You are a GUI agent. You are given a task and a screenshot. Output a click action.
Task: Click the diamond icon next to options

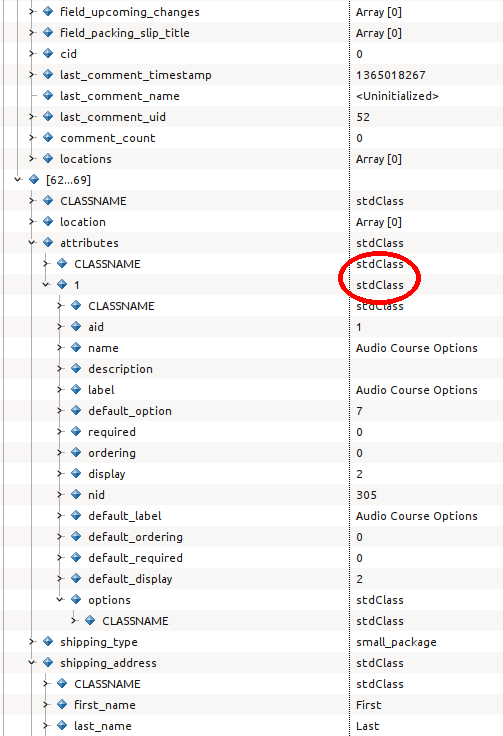pyautogui.click(x=76, y=599)
